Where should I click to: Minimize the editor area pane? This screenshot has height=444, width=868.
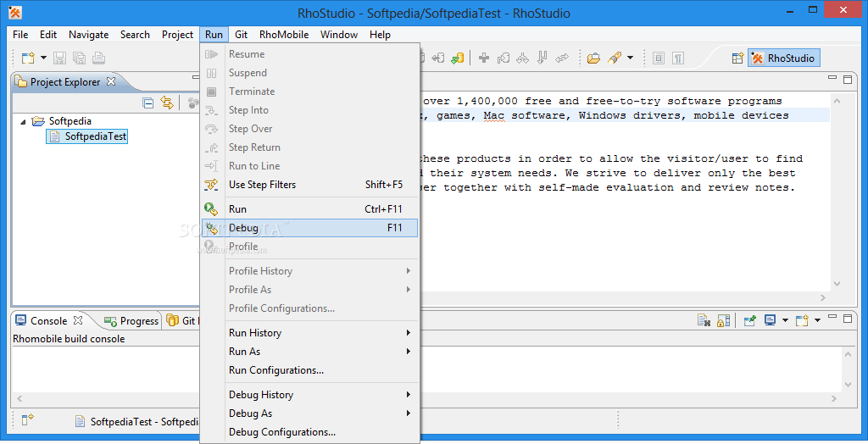tap(832, 79)
